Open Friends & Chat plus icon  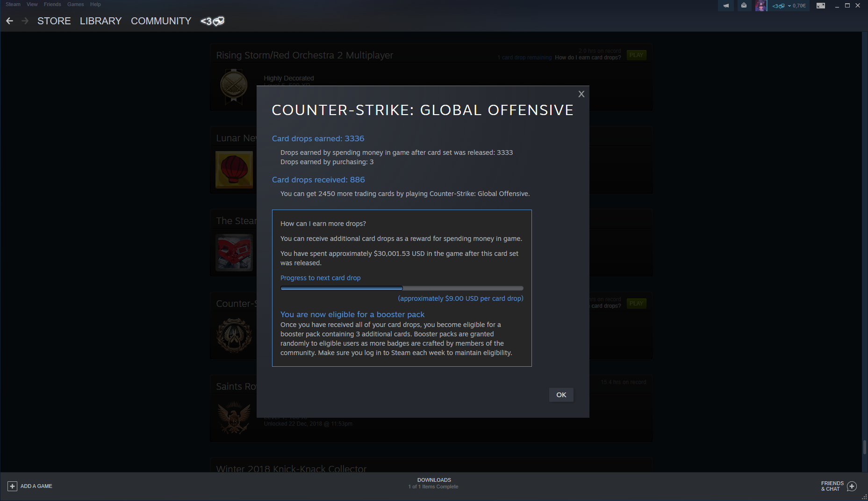852,486
